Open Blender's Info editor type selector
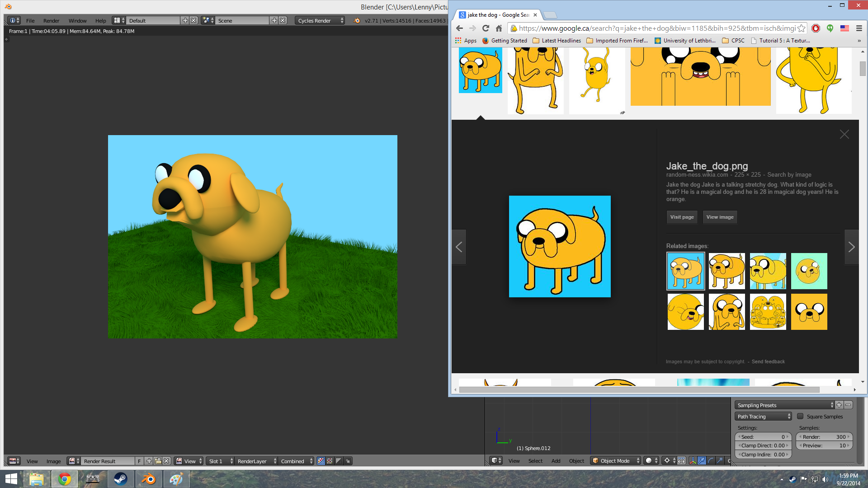The image size is (868, 488). (14, 20)
